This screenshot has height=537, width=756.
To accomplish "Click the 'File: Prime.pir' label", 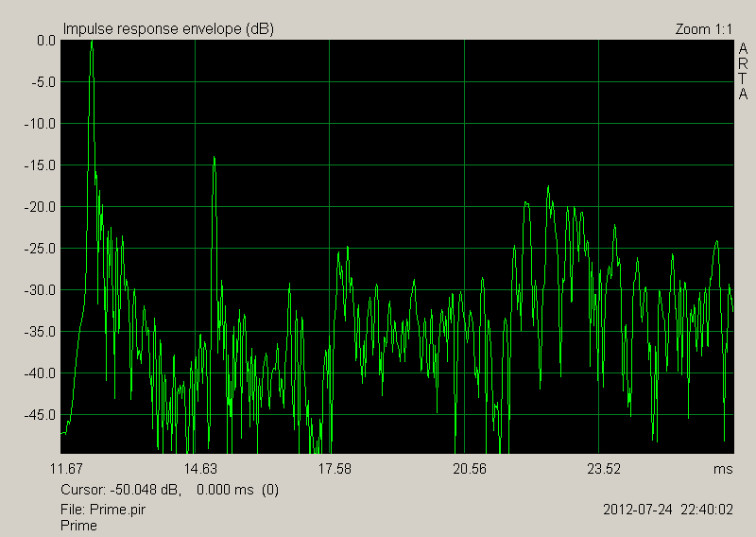I will tap(103, 510).
